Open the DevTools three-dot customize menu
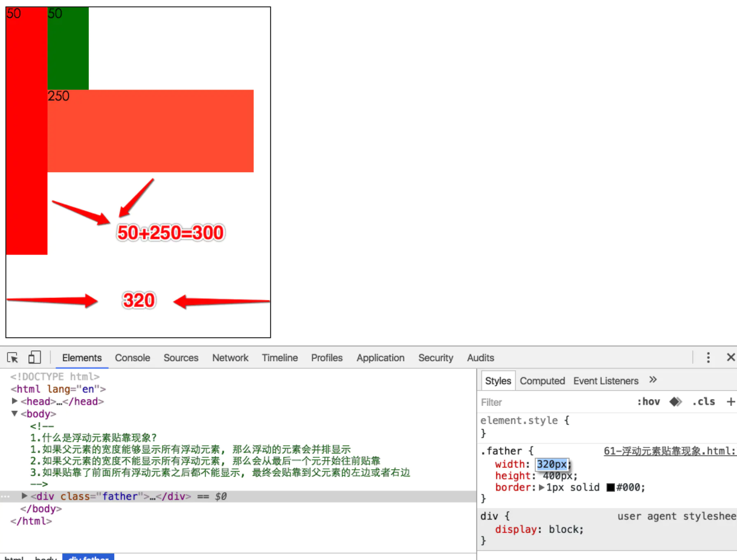This screenshot has width=737, height=560. click(x=709, y=358)
